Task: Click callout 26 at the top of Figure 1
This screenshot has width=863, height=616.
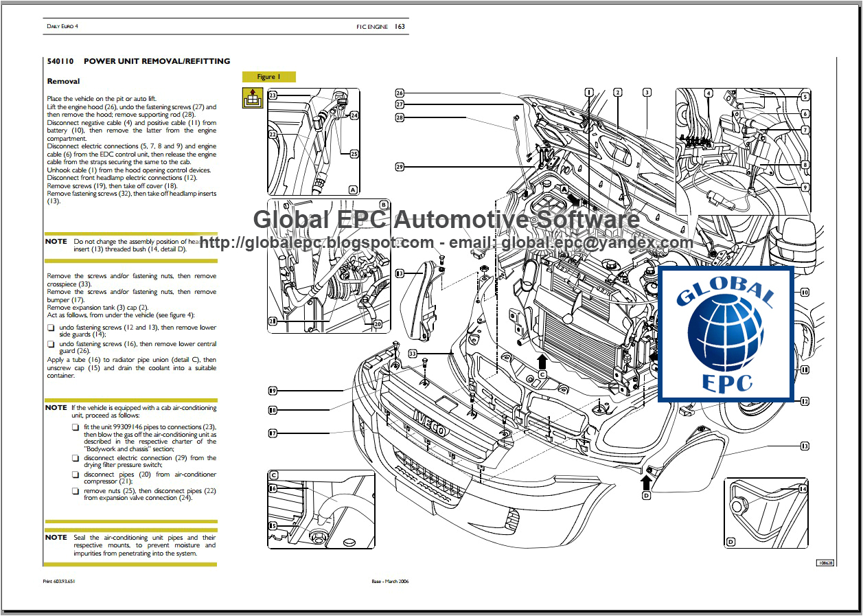Action: tap(399, 93)
